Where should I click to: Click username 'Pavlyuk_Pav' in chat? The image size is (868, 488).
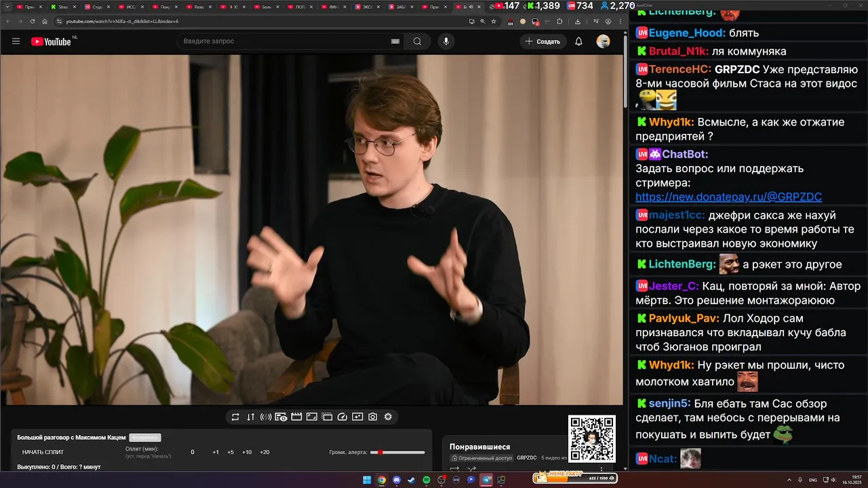point(684,318)
